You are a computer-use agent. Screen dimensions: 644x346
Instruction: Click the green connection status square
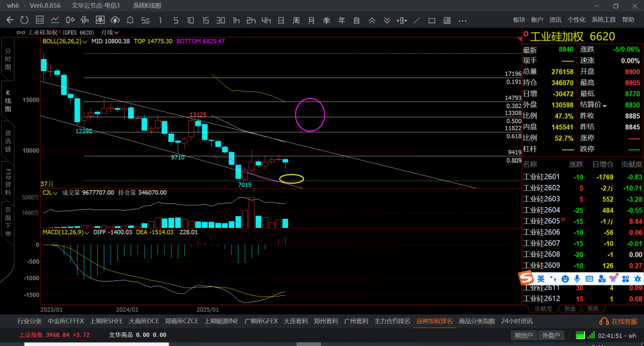(x=580, y=335)
